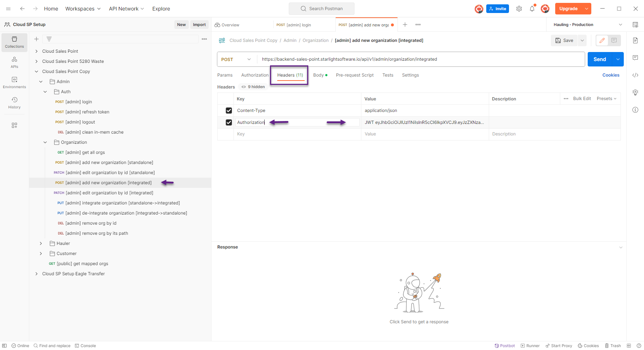644x350 pixels.
Task: Click the Upgrade button
Action: (x=569, y=9)
